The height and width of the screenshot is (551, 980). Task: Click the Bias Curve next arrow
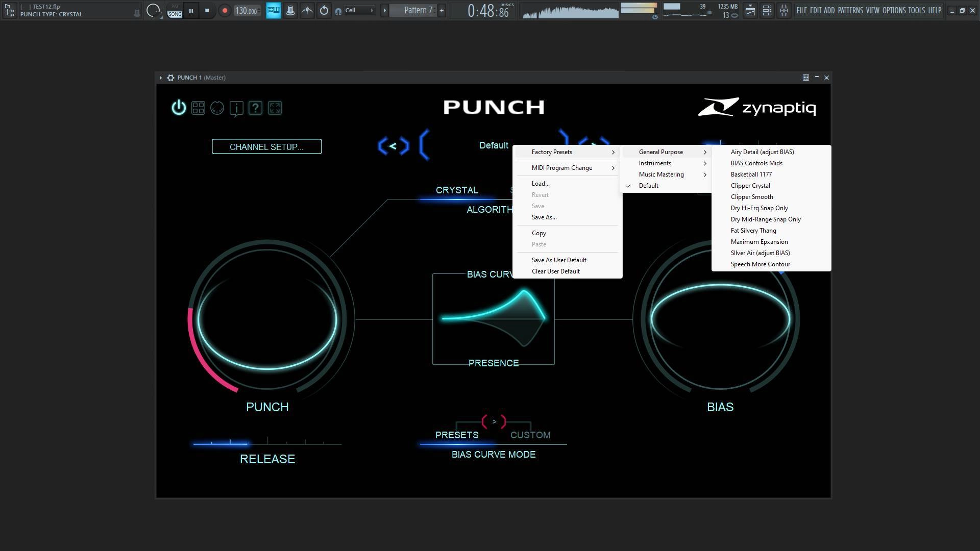[x=494, y=421]
